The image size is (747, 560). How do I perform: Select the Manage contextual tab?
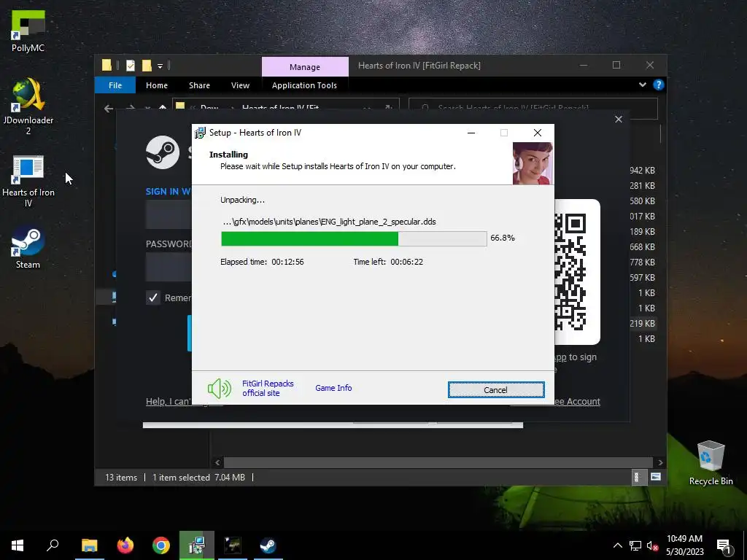point(305,66)
